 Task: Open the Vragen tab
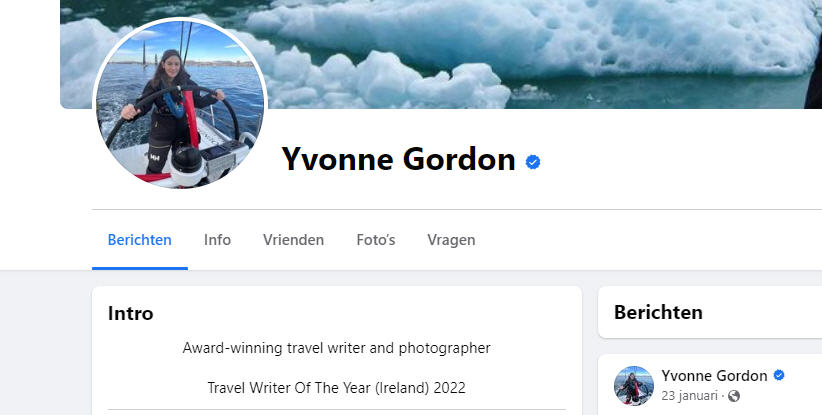[451, 240]
